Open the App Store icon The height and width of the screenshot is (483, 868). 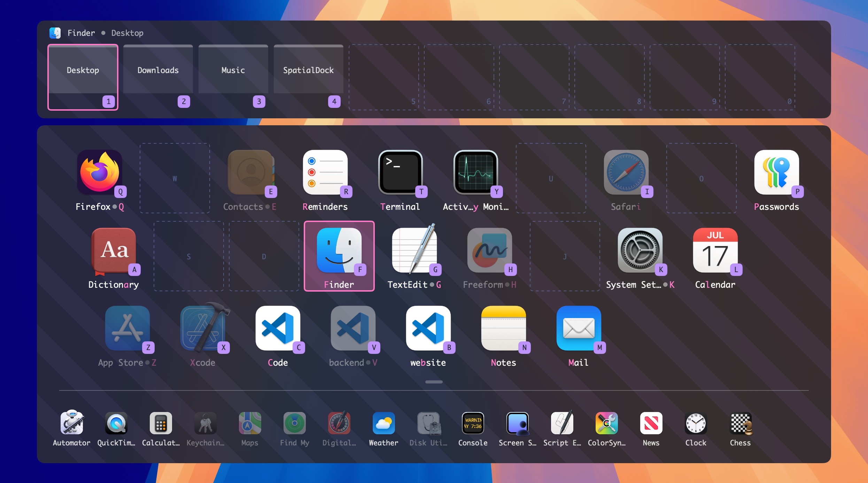[127, 328]
